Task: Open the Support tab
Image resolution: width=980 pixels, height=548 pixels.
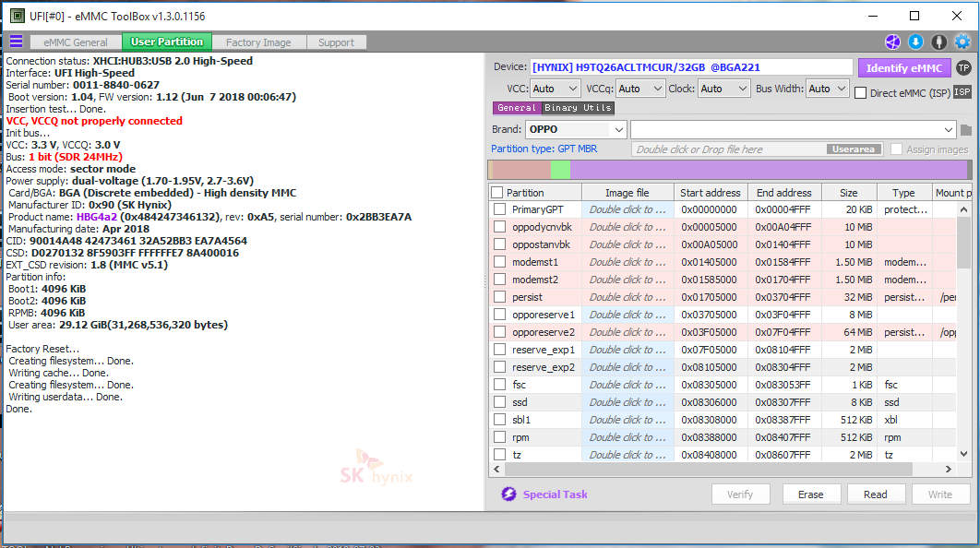Action: [x=336, y=42]
